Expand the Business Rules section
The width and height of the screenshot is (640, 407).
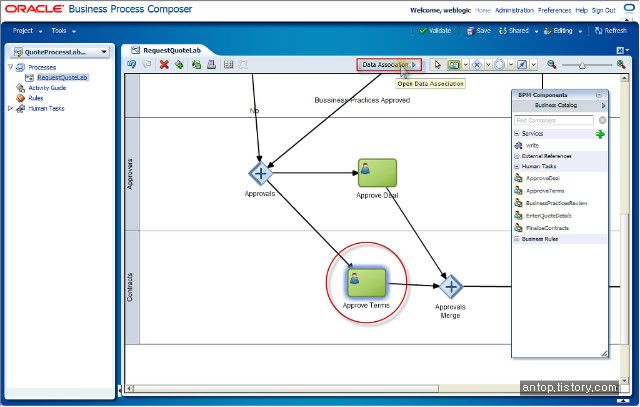tap(517, 239)
